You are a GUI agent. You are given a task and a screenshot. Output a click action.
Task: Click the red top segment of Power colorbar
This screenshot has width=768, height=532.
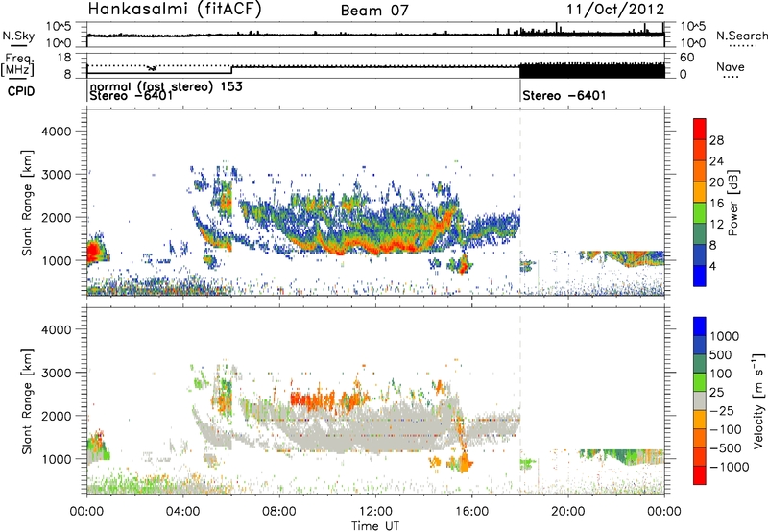(700, 129)
